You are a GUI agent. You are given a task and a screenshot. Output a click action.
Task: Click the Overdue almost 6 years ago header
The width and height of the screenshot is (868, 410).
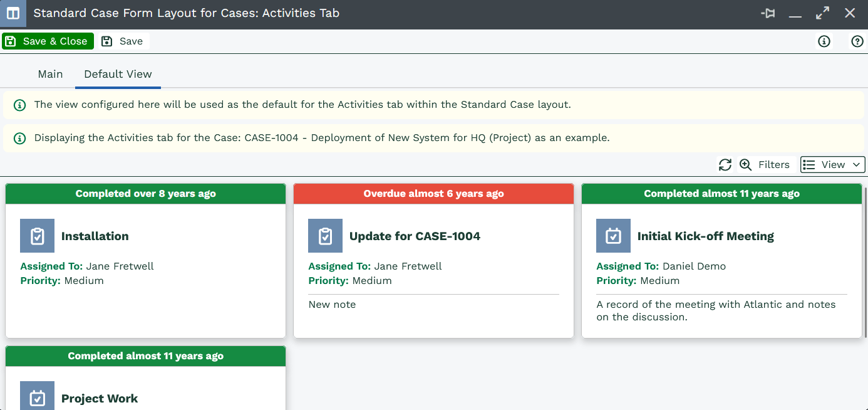433,194
